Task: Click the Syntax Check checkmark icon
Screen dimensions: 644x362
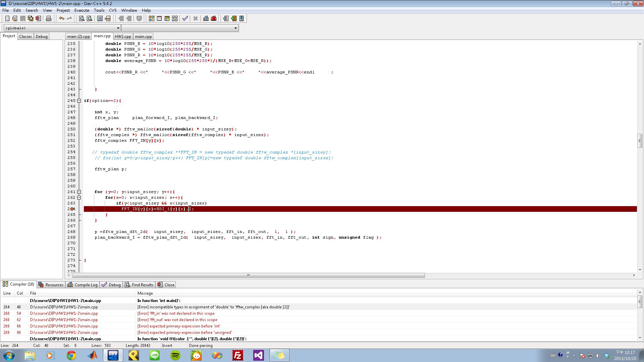Action: click(185, 18)
